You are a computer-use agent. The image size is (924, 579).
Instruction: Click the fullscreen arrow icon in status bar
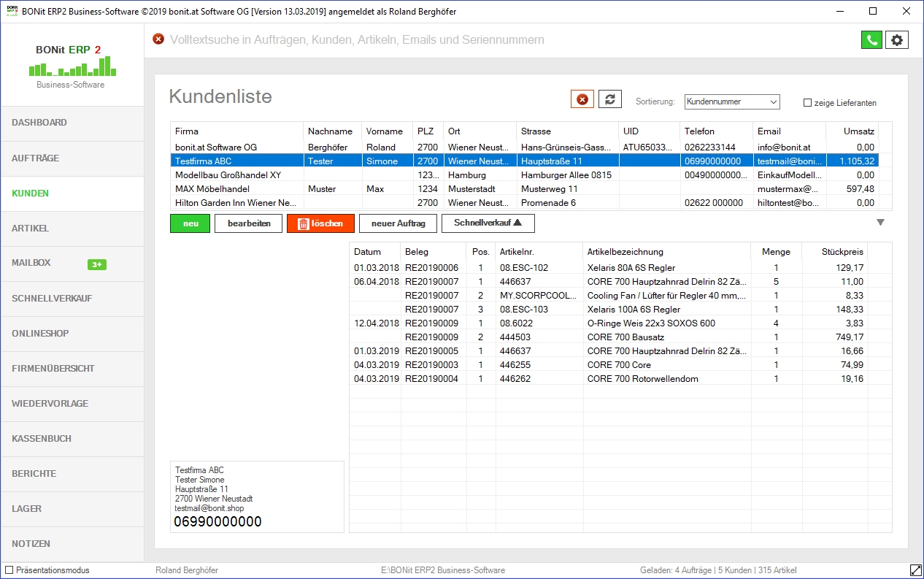point(915,570)
